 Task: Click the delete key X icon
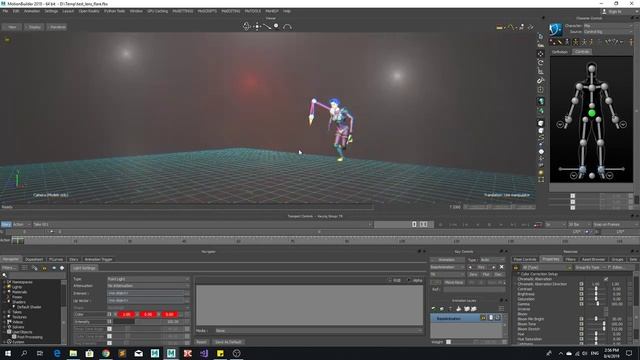pos(502,267)
